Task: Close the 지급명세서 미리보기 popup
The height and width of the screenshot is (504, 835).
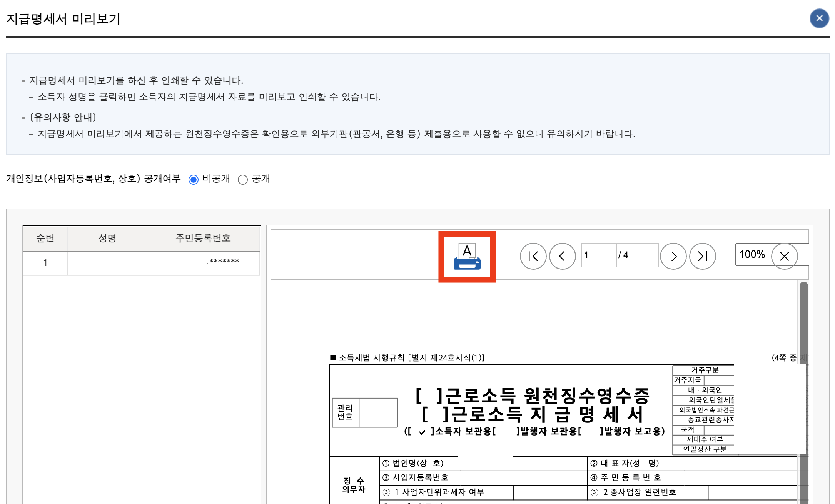Action: tap(819, 18)
